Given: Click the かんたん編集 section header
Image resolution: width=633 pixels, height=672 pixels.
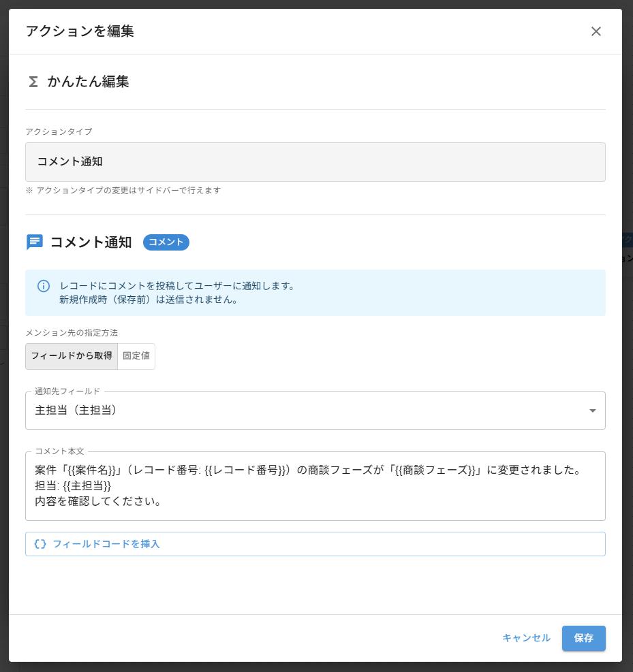Looking at the screenshot, I should [88, 82].
